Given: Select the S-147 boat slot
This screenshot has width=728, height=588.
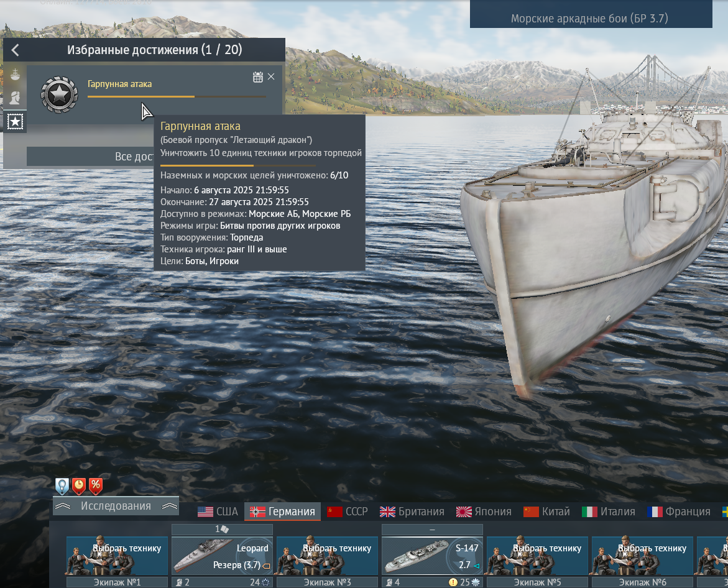Looking at the screenshot, I should coord(432,556).
